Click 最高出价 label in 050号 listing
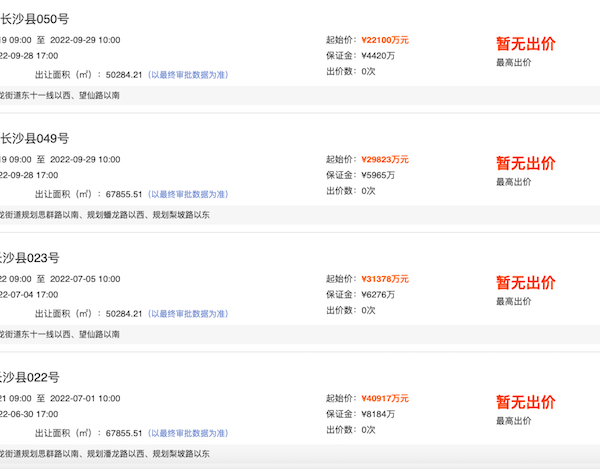The height and width of the screenshot is (469, 600). [514, 62]
